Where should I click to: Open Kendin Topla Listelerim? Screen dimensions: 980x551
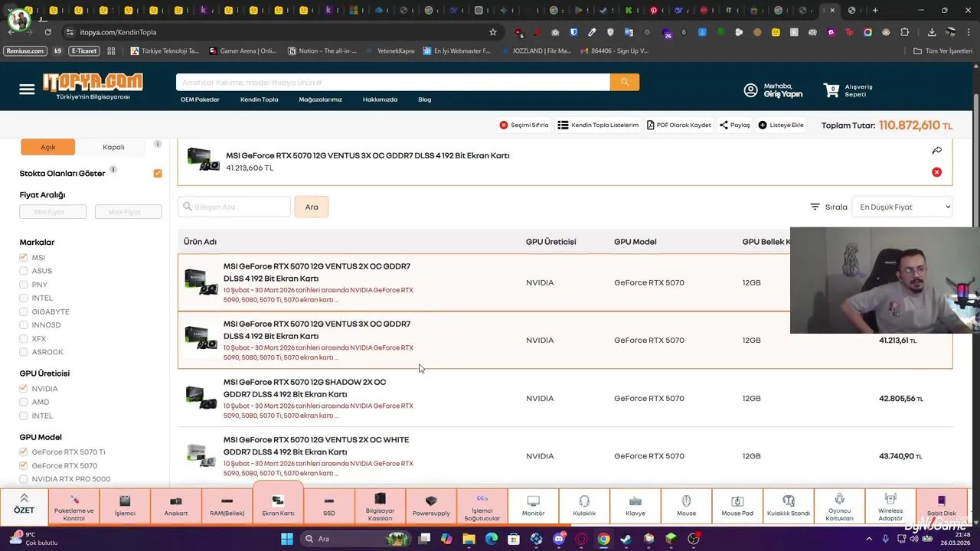pos(598,125)
